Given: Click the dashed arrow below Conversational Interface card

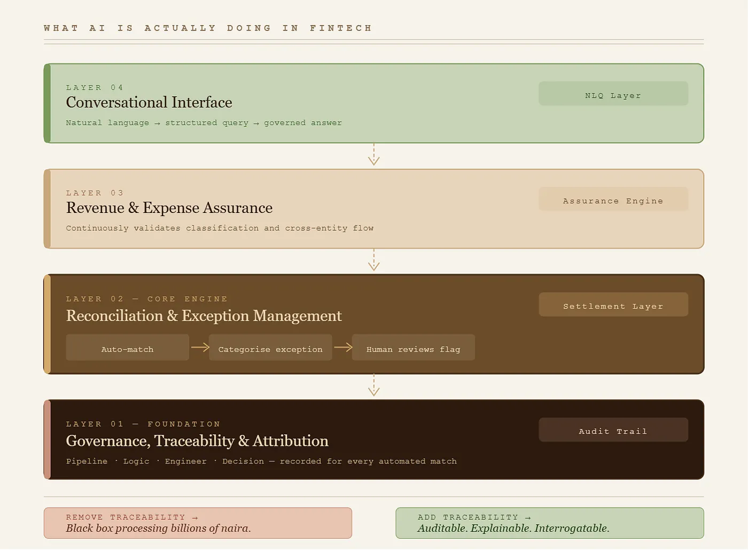Looking at the screenshot, I should click(x=374, y=155).
